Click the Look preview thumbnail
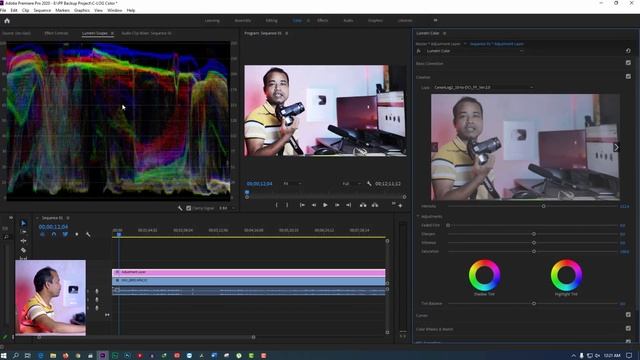Image resolution: width=640 pixels, height=360 pixels. tap(525, 147)
